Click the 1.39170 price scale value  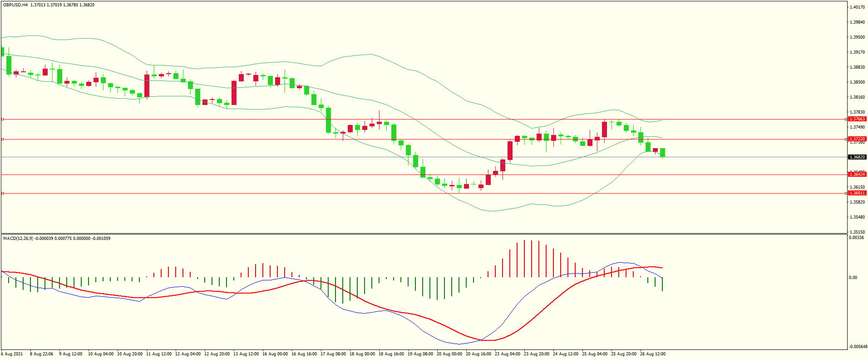(x=857, y=52)
